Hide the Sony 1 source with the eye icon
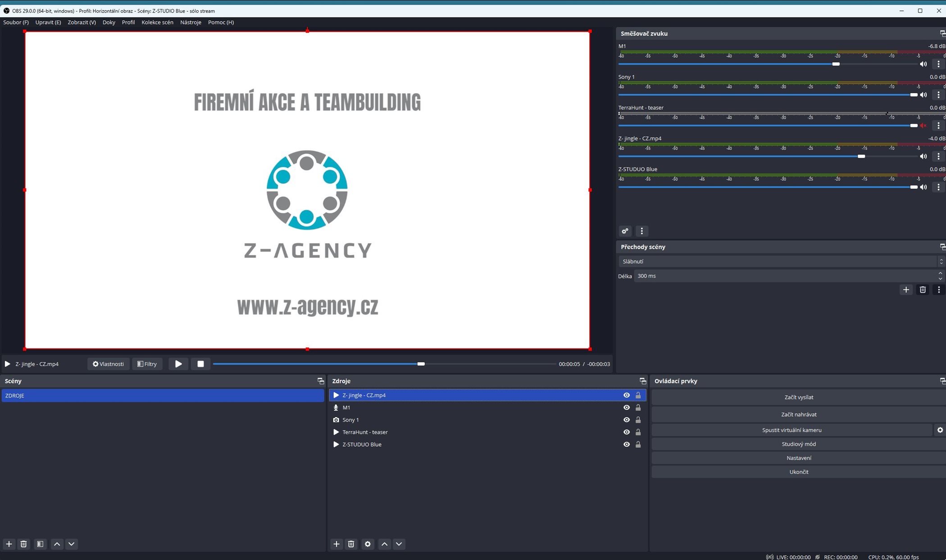 [x=626, y=420]
